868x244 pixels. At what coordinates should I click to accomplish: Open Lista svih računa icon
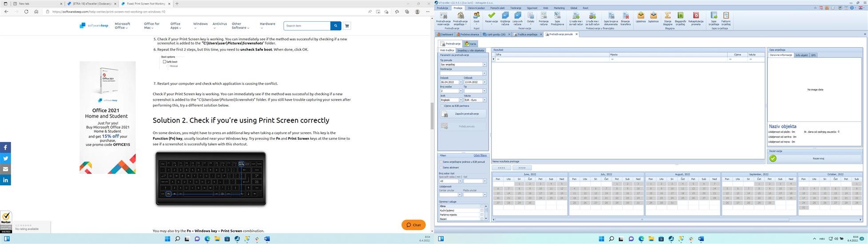click(518, 19)
